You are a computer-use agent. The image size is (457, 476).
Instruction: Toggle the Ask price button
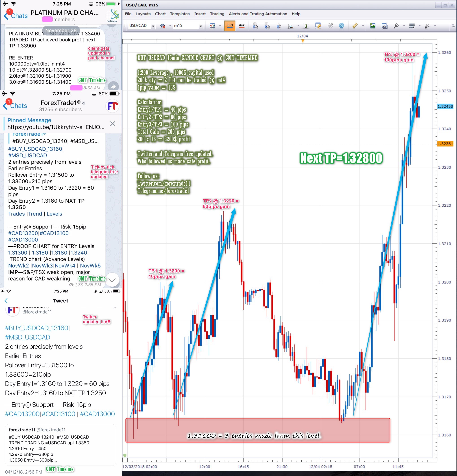pos(242,26)
